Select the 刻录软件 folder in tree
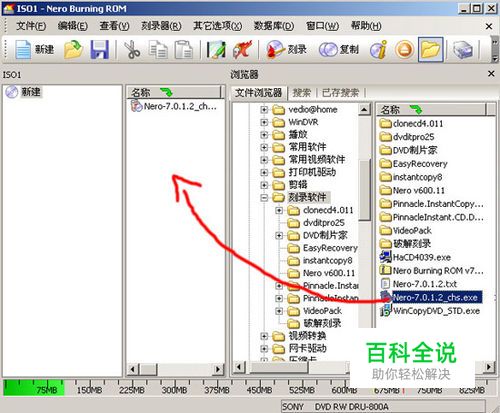 307,197
